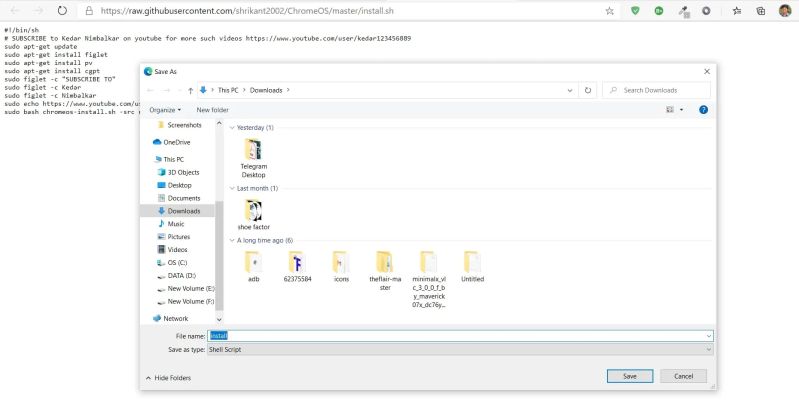Click Hide Folders to collapse browser pane

coord(168,378)
